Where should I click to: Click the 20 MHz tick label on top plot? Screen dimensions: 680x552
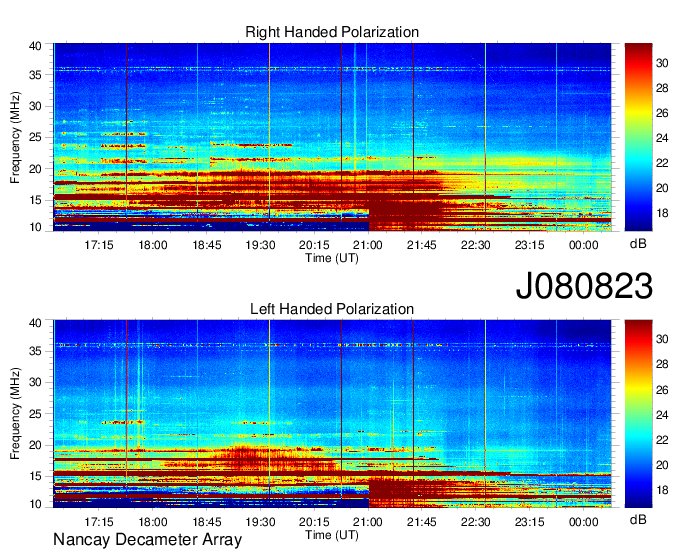pyautogui.click(x=35, y=169)
